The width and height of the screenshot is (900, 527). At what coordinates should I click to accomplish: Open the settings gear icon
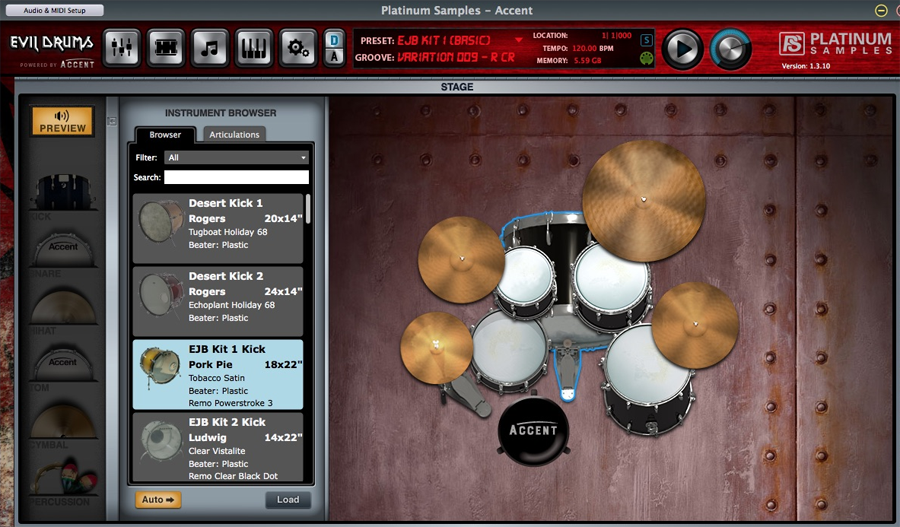[x=297, y=48]
